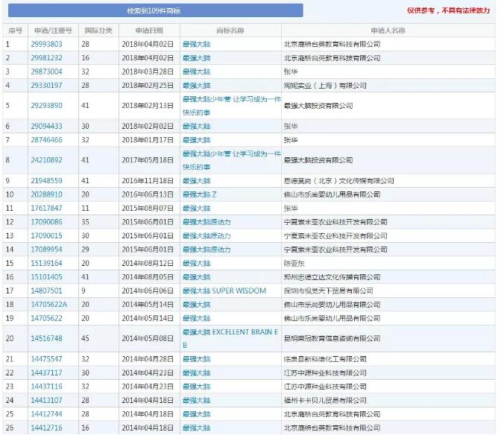The width and height of the screenshot is (504, 435).
Task: Select applicant 福州卡卡贝儿贸易有限公司
Action: click(325, 400)
